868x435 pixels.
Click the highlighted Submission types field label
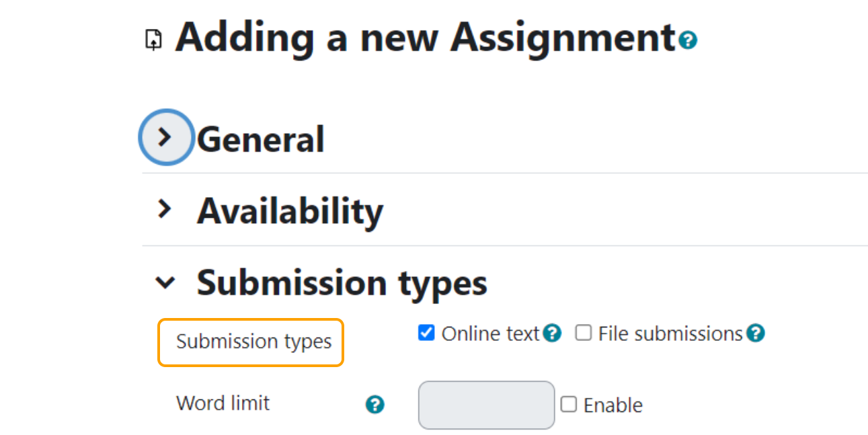254,342
